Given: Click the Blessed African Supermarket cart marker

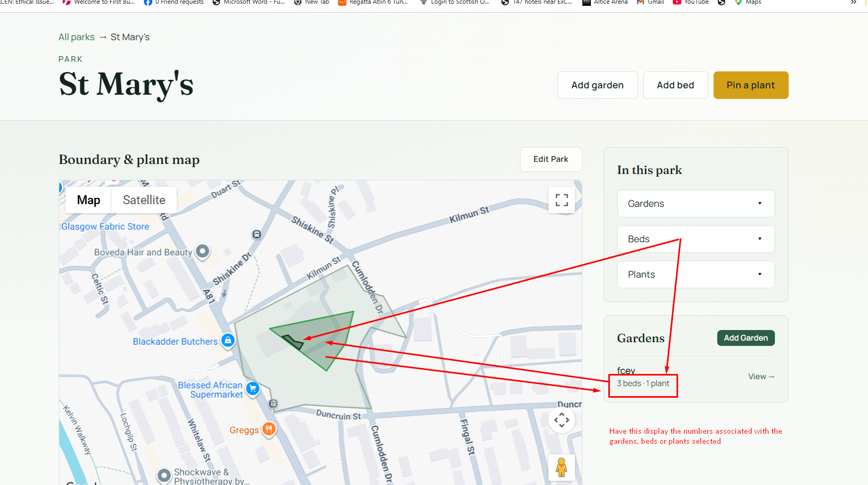Looking at the screenshot, I should pyautogui.click(x=253, y=389).
